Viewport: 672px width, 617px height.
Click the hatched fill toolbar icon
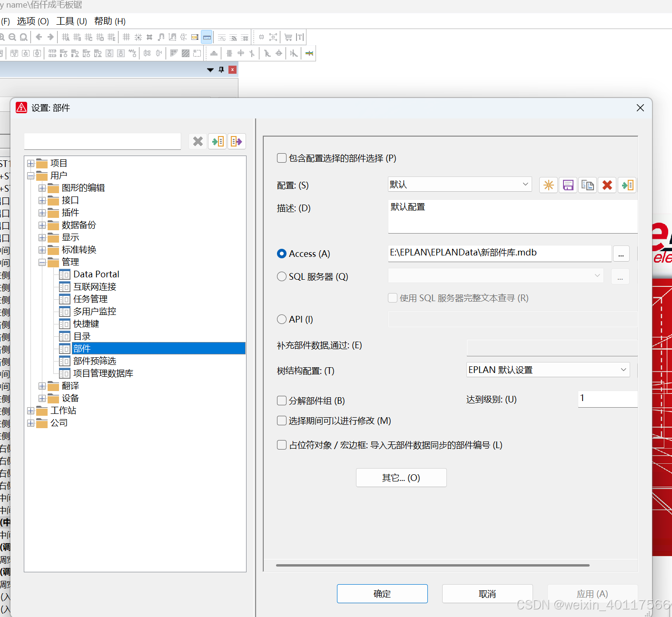[186, 53]
